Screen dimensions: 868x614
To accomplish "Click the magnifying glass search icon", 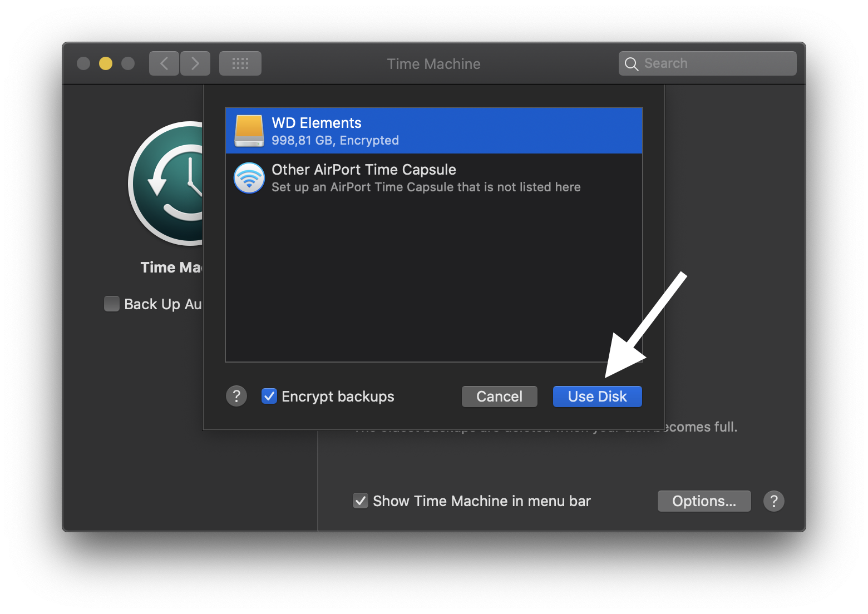I will [631, 64].
